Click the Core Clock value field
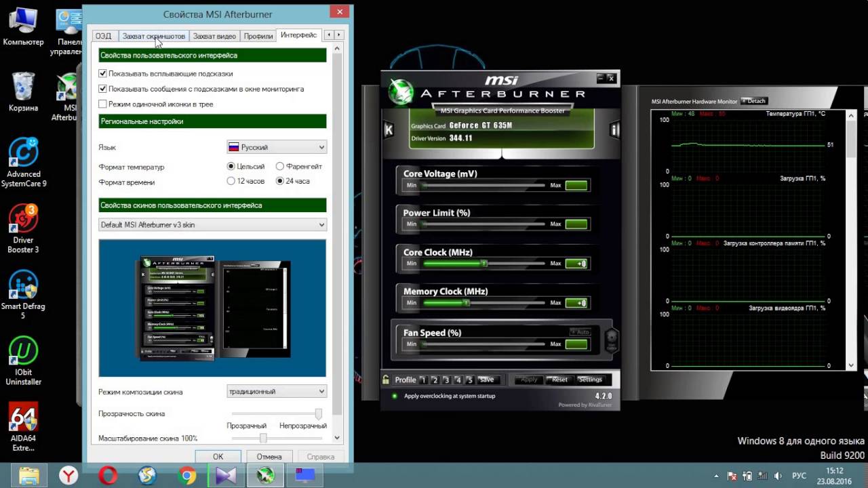This screenshot has width=868, height=488. click(x=576, y=264)
